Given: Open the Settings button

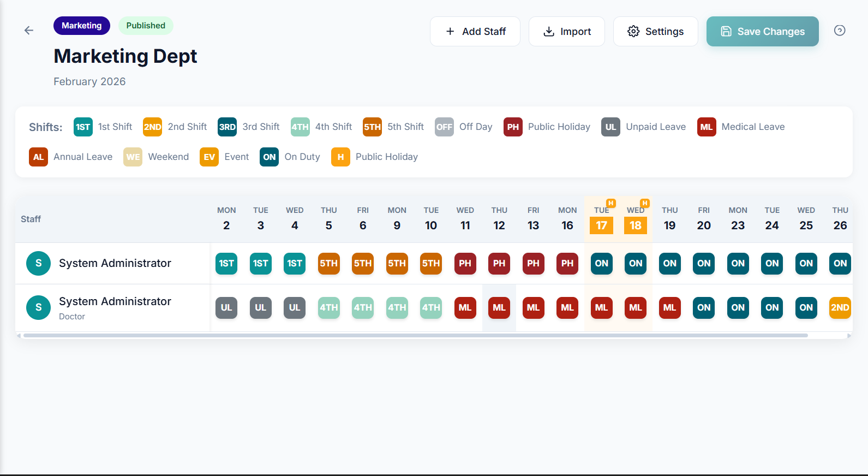Looking at the screenshot, I should tap(655, 32).
